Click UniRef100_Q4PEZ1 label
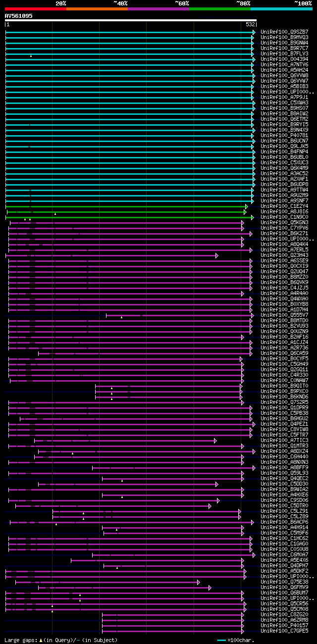 click(284, 424)
